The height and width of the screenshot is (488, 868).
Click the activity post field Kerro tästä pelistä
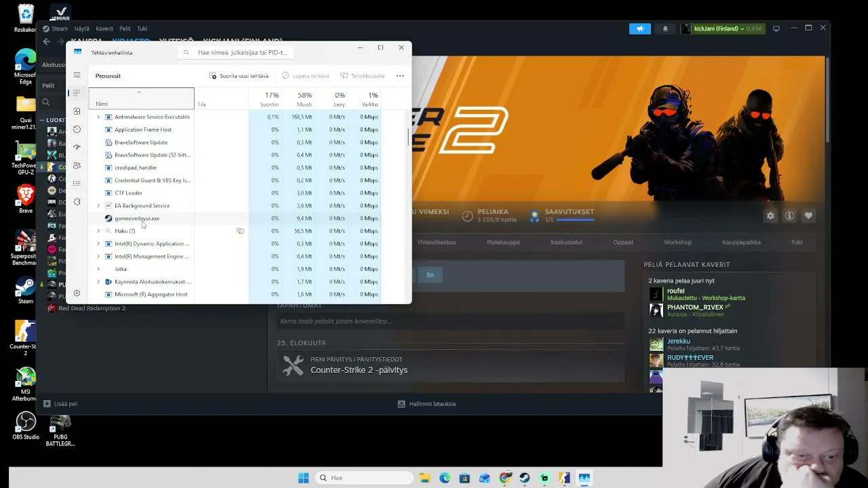[450, 321]
